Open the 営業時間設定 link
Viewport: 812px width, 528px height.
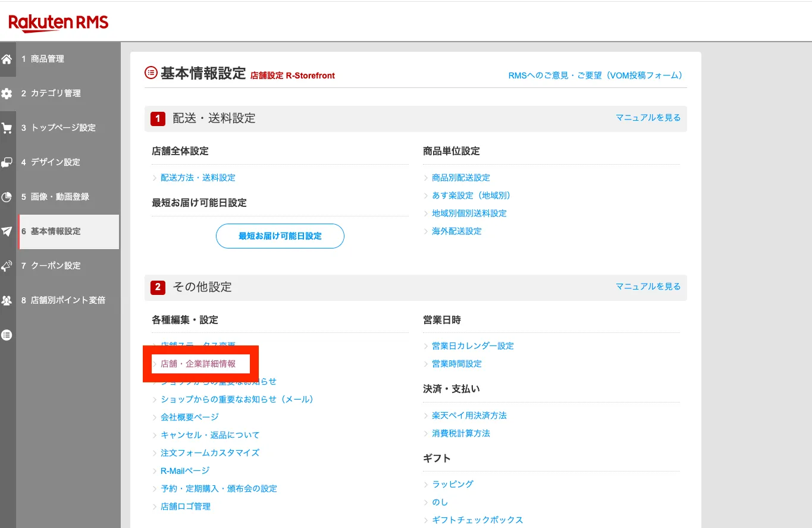tap(457, 364)
